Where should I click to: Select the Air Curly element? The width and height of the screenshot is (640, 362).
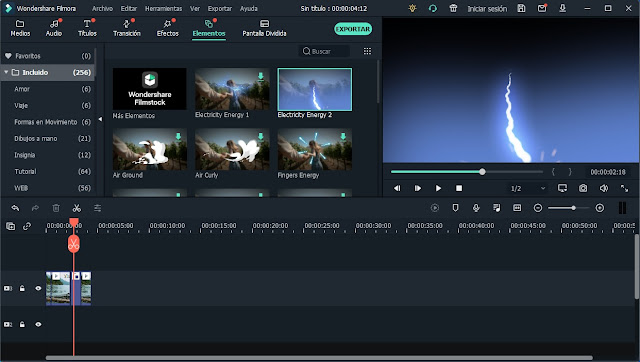tap(232, 149)
